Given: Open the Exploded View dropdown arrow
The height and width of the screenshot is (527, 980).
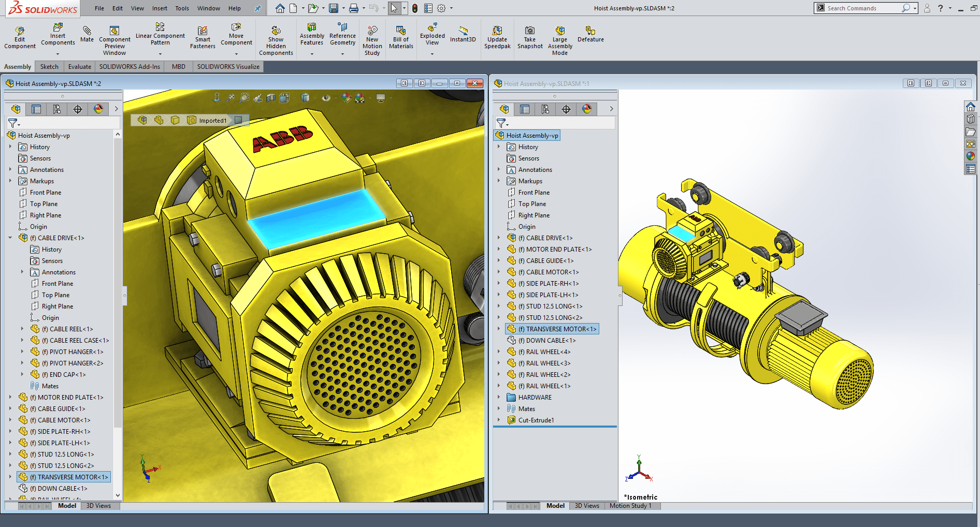Looking at the screenshot, I should tap(432, 54).
